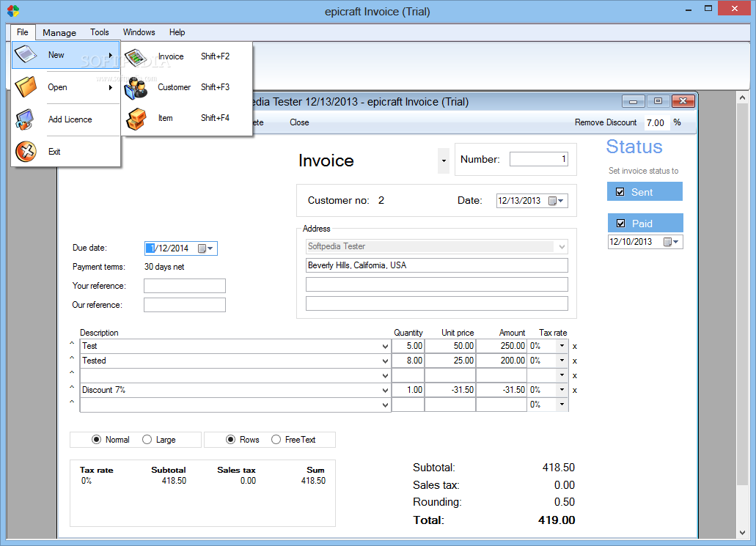Screen dimensions: 756x546
Task: Choose New in the File menu
Action: [x=65, y=55]
